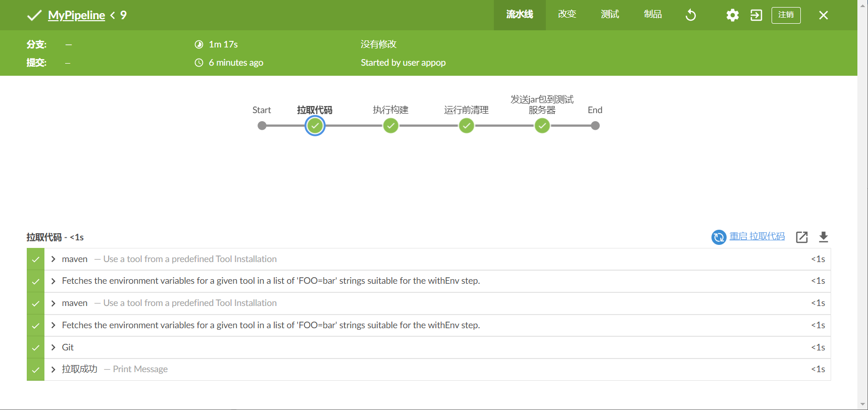Screen dimensions: 868x410
Task: Select the 运行前清理 stage node
Action: click(x=466, y=126)
